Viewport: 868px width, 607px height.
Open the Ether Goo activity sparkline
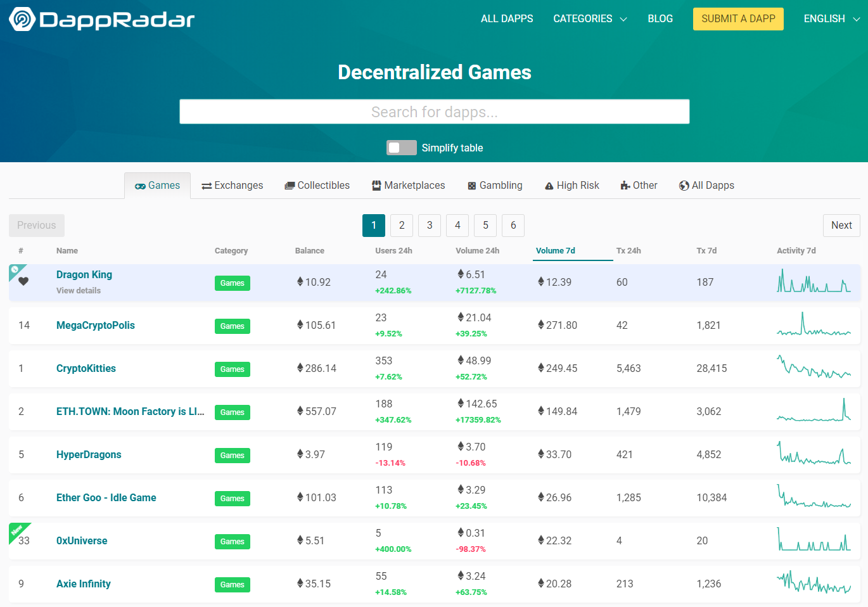[814, 496]
